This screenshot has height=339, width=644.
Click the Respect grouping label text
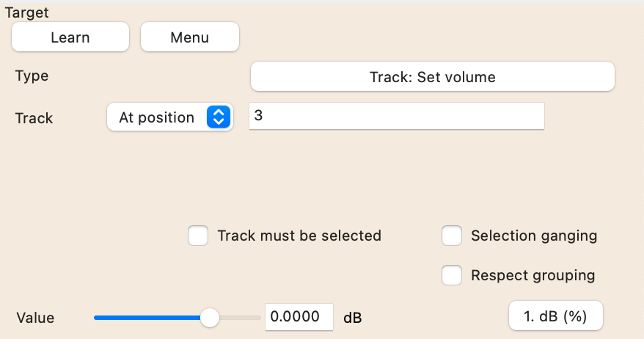[x=533, y=275]
